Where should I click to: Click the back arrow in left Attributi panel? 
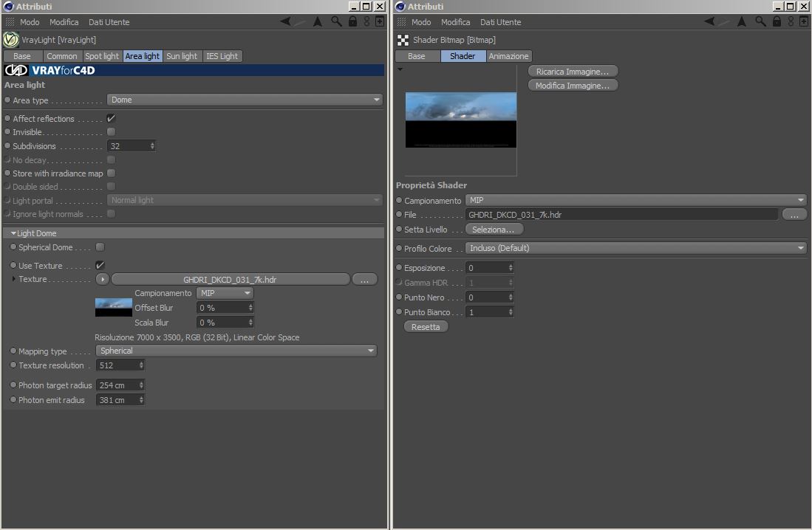pos(285,21)
